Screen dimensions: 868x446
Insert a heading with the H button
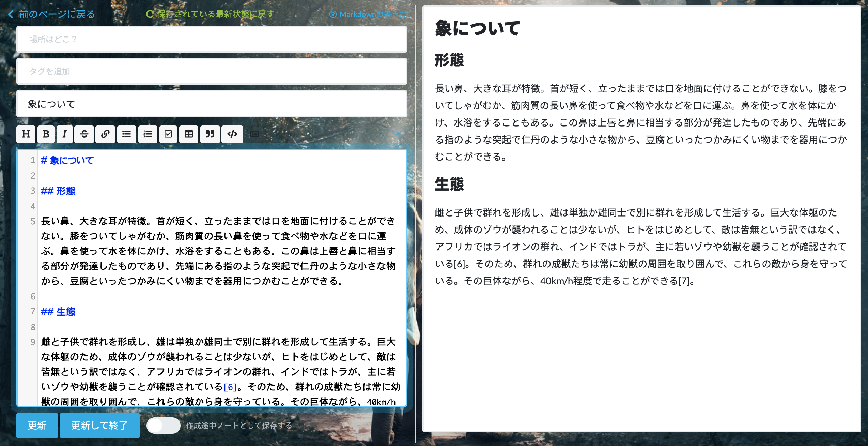pos(26,134)
